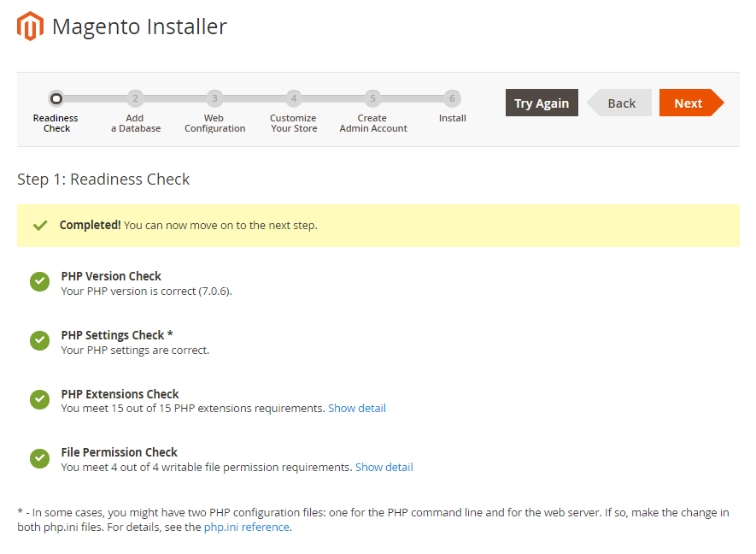Go to Customize Your Store step 4
Screen dimensions: 756x554
(x=293, y=98)
